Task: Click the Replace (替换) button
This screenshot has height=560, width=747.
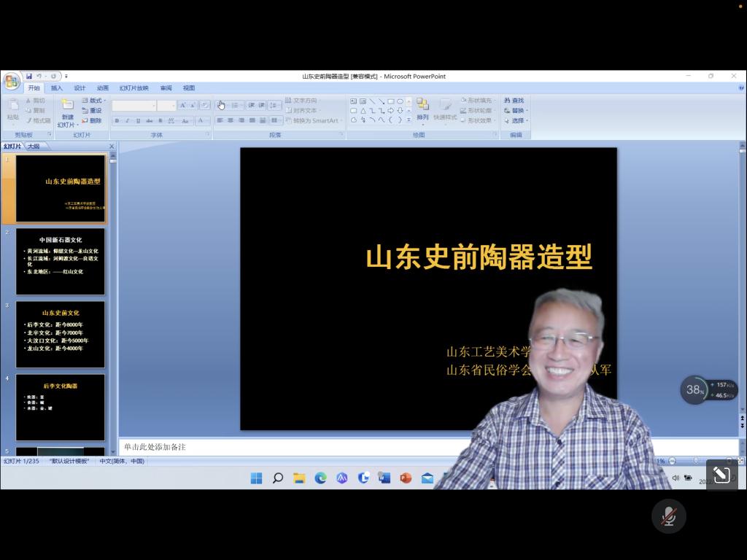Action: (516, 111)
